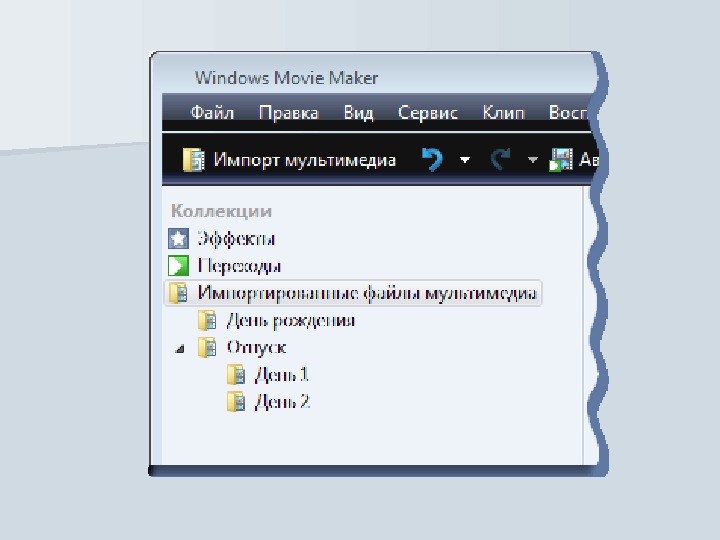Click the Windows Movie Maker title bar
The width and height of the screenshot is (720, 540).
click(286, 78)
